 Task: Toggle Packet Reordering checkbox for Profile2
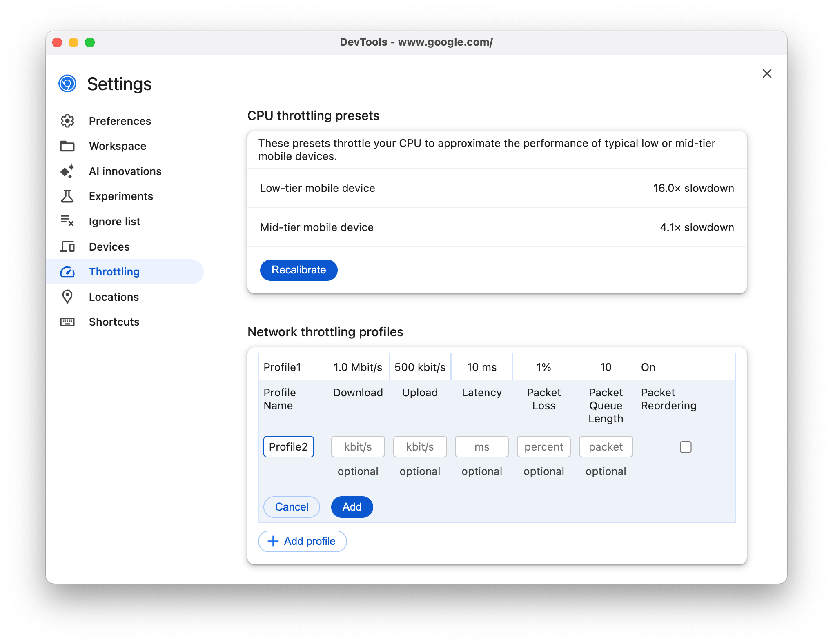tap(685, 446)
